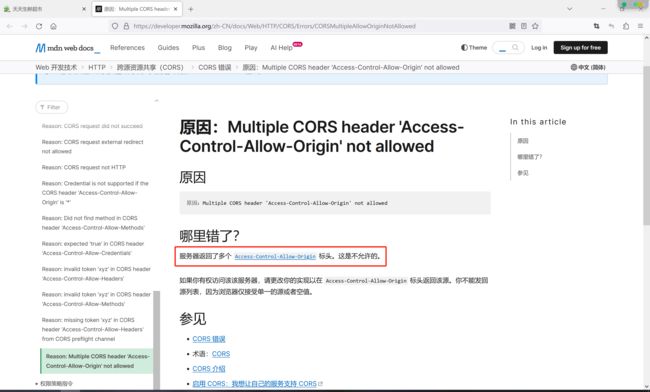The height and width of the screenshot is (392, 650).
Task: Open the Guides menu
Action: [168, 48]
